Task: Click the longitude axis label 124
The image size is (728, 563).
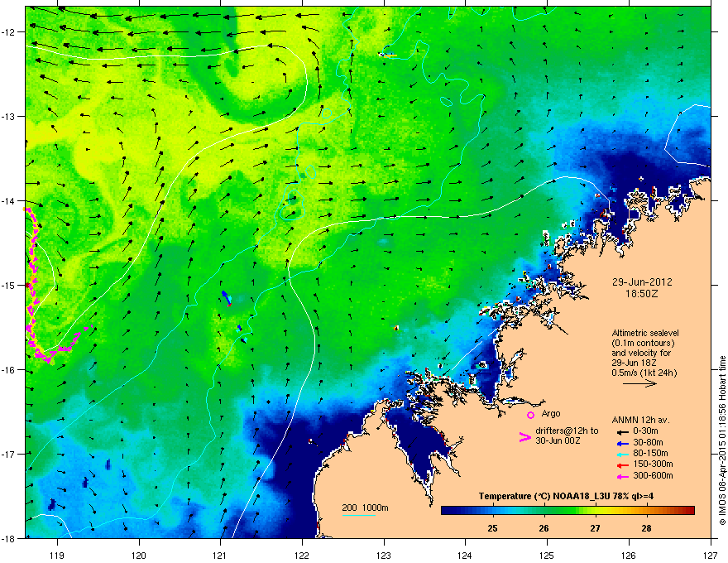Action: point(465,555)
